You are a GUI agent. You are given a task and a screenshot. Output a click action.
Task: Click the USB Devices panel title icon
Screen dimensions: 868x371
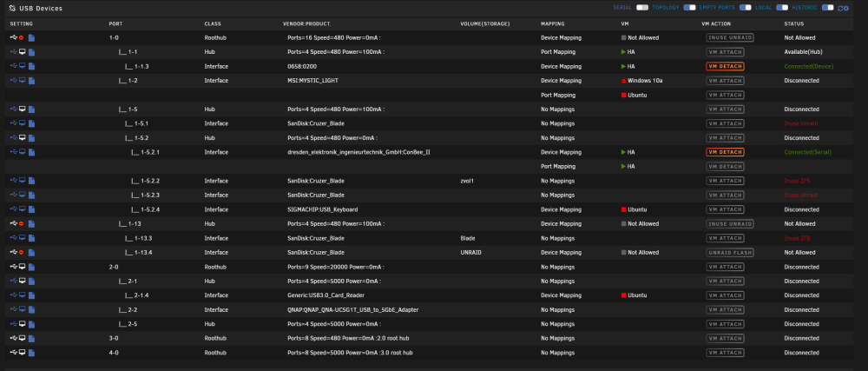(x=12, y=9)
